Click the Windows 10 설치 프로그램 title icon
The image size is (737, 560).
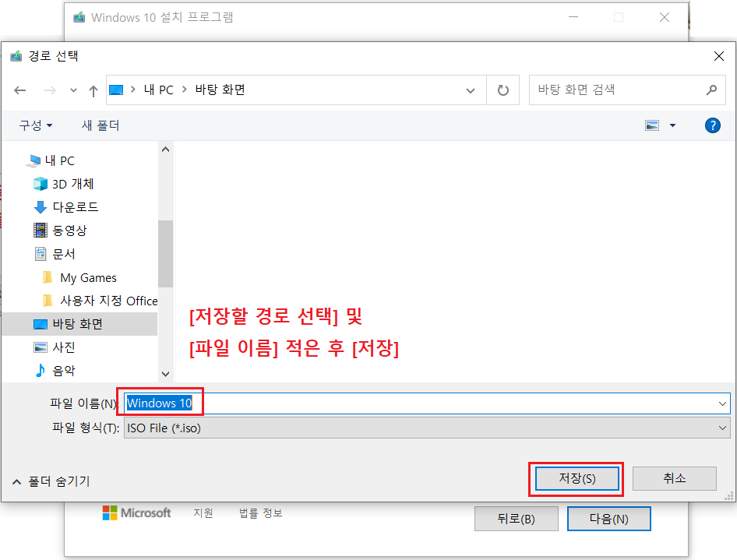[79, 17]
